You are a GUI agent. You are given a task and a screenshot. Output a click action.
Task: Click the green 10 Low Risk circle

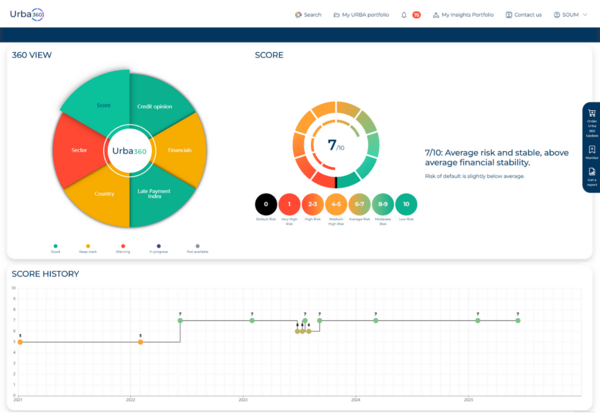406,204
